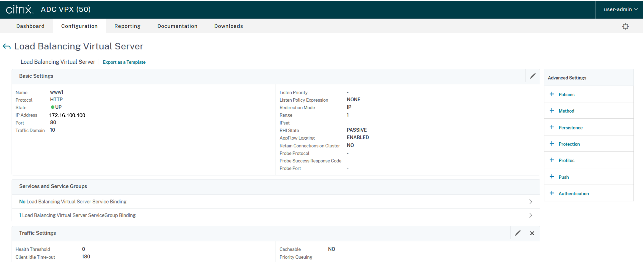The image size is (644, 262).
Task: Edit Basic Settings with the pencil icon
Action: (x=533, y=76)
